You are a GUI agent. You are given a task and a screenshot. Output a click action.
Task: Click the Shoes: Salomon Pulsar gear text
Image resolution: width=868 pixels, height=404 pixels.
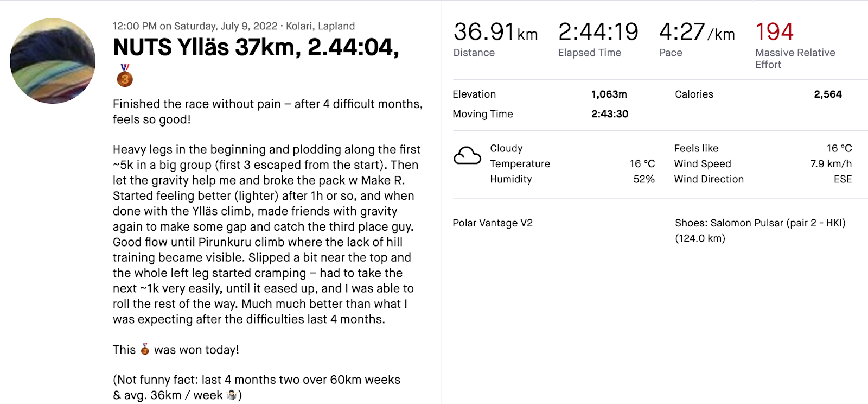[x=760, y=230]
